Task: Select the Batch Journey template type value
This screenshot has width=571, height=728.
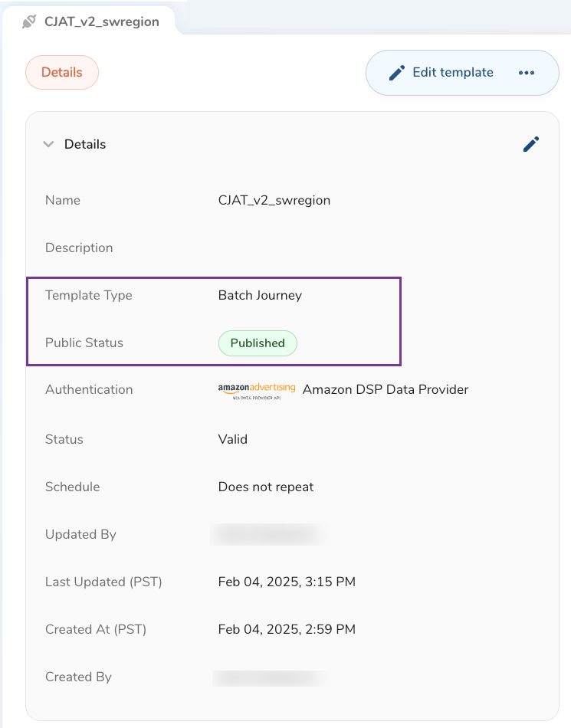Action: click(260, 296)
